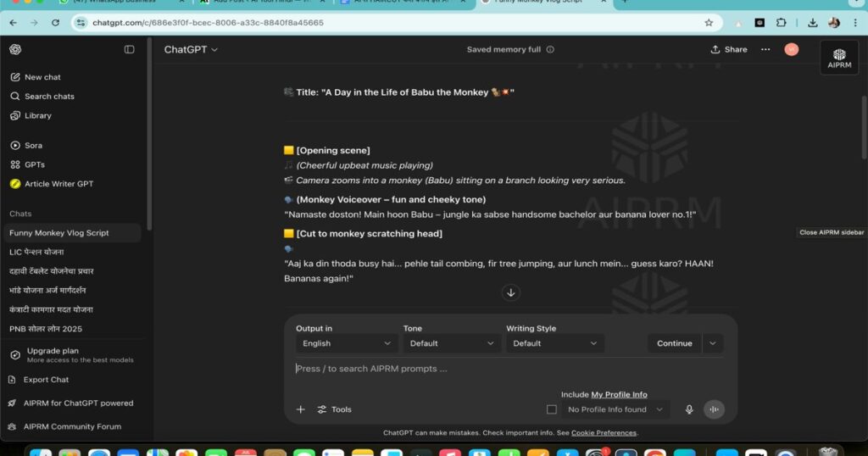This screenshot has width=868, height=456.
Task: Open Sora from sidebar
Action: 26,146
